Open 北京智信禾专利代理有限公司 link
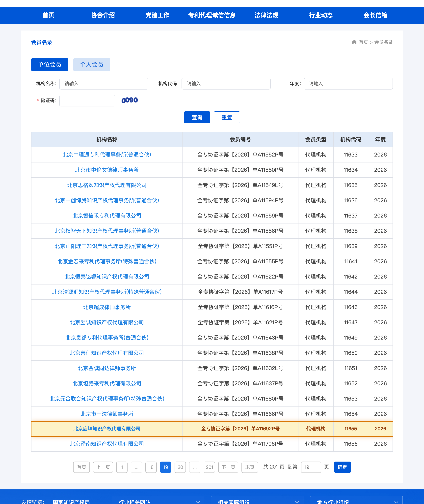424x504 pixels. point(107,216)
